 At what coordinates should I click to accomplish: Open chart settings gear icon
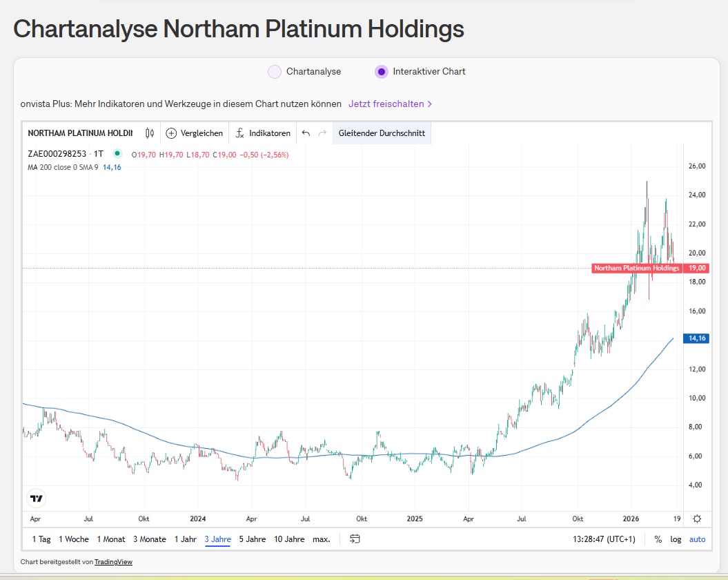click(698, 519)
